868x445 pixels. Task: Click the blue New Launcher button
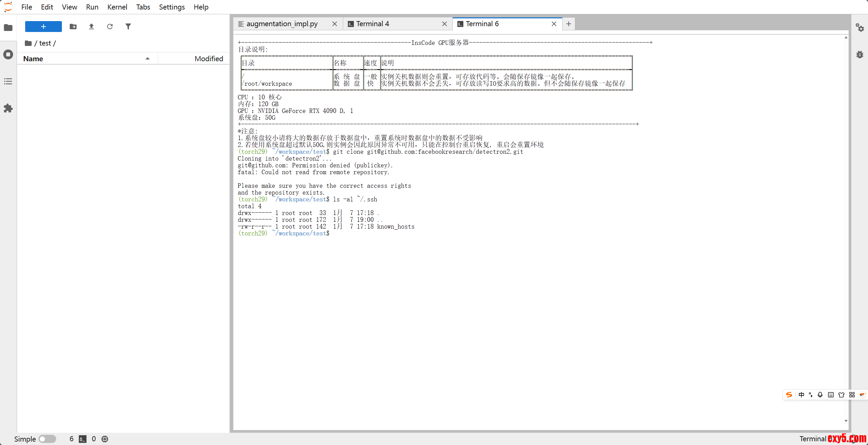44,27
